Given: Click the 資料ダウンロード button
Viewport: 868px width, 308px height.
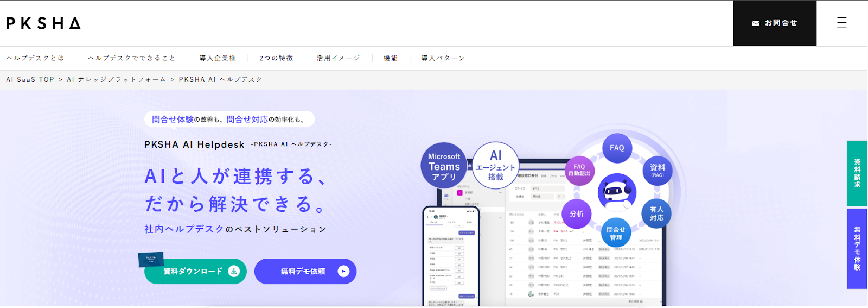Looking at the screenshot, I should click(195, 271).
